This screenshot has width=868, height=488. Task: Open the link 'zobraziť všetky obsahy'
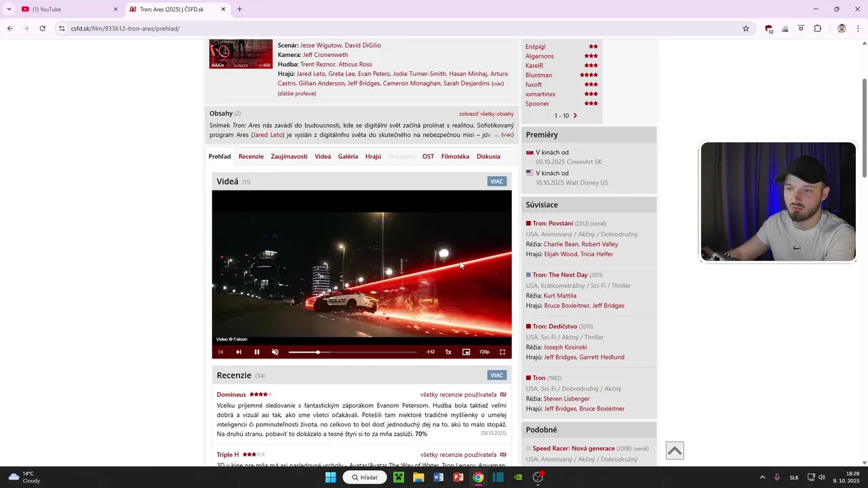[486, 114]
